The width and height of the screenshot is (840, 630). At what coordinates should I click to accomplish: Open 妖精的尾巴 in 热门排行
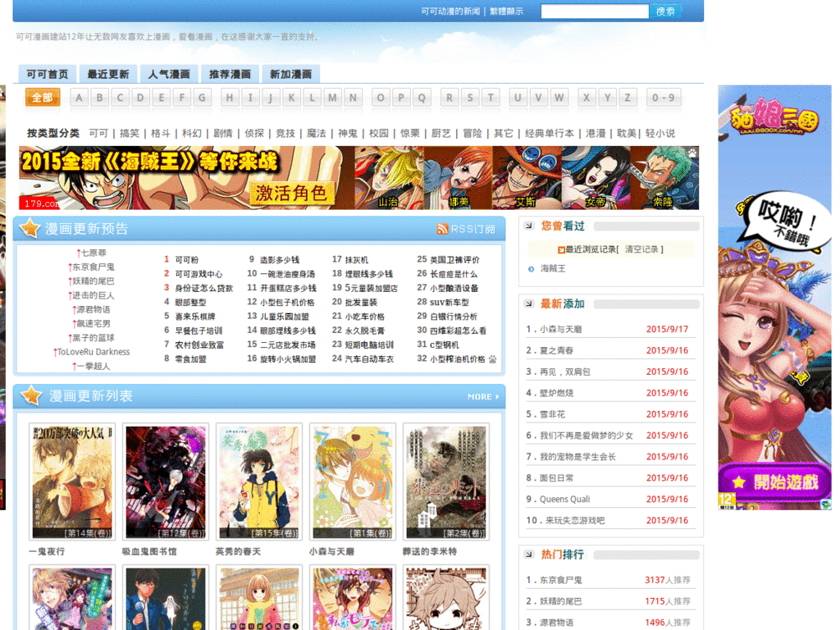560,601
